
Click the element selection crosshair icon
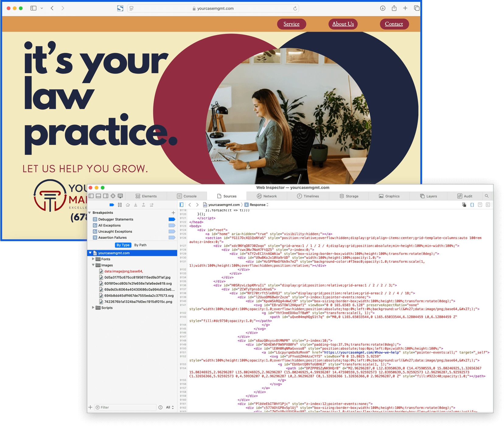(x=113, y=196)
